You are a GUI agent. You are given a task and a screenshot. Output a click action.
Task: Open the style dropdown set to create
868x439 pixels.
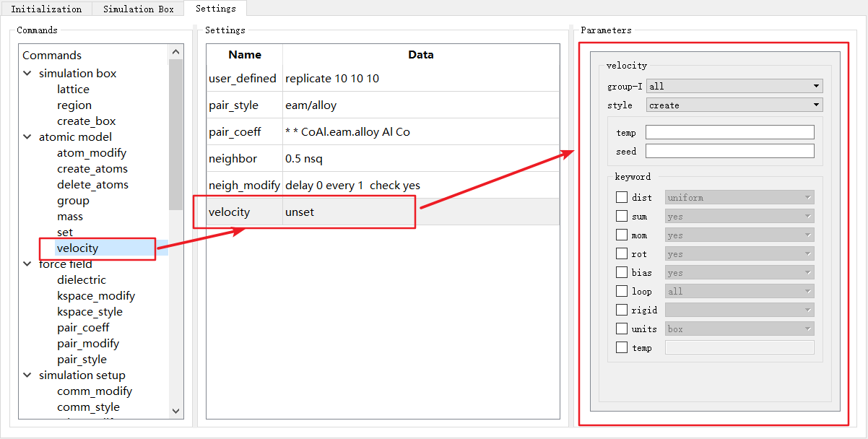[734, 105]
